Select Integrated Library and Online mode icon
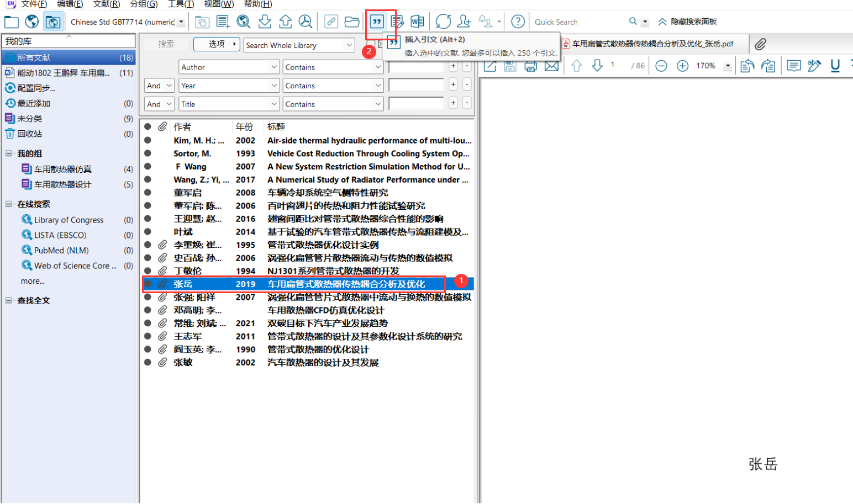 point(53,22)
